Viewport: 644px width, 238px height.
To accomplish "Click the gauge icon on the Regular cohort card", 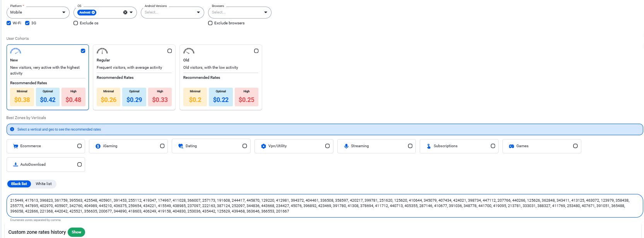I will (102, 51).
